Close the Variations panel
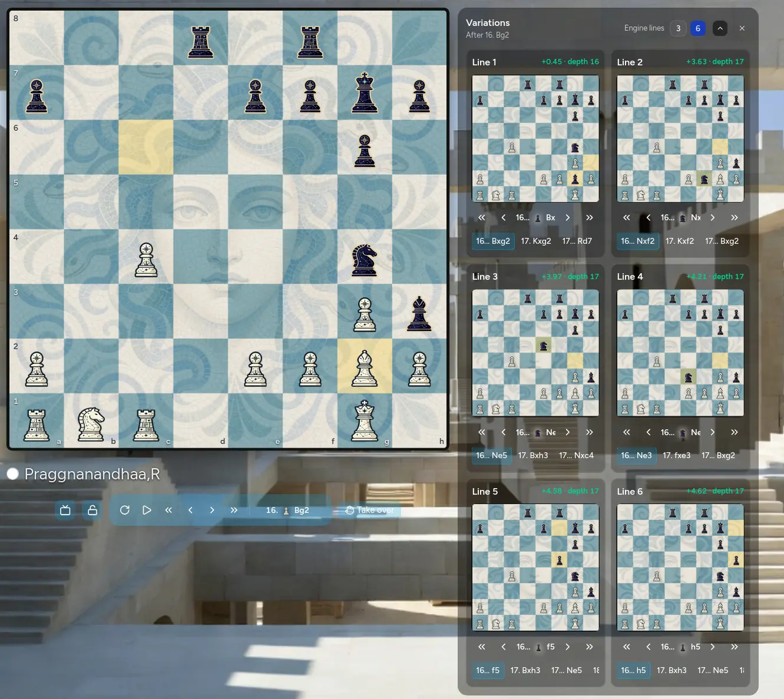 point(742,28)
